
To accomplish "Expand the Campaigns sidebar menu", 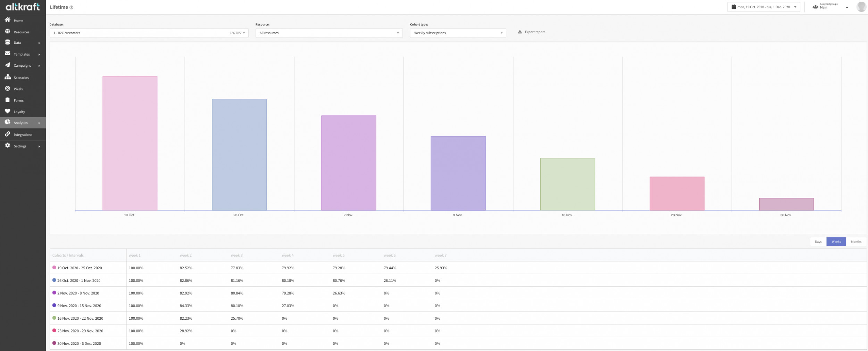I will point(23,65).
